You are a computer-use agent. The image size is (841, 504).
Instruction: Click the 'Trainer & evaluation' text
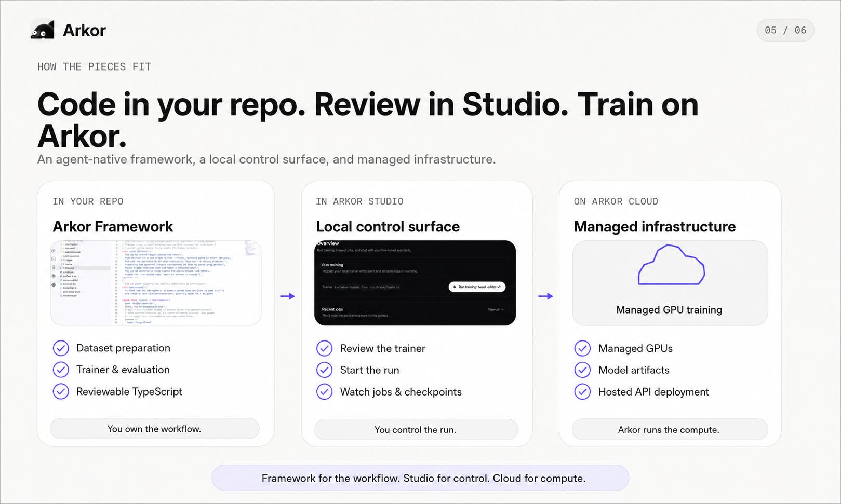click(x=123, y=370)
